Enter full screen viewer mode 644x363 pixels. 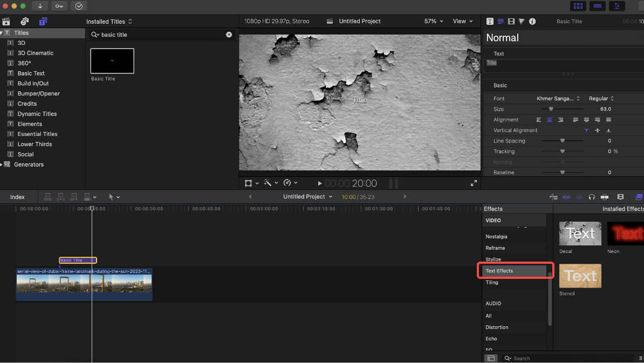(x=474, y=183)
